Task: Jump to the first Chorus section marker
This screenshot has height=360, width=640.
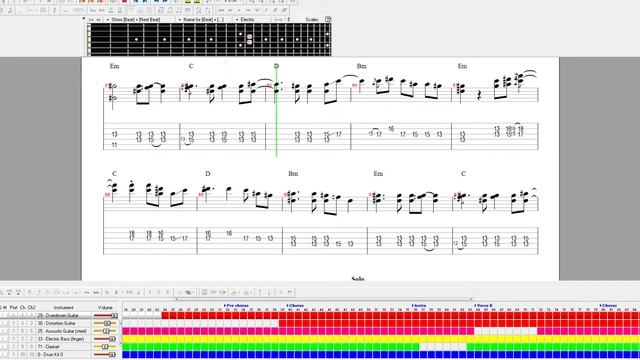Action: coord(295,305)
